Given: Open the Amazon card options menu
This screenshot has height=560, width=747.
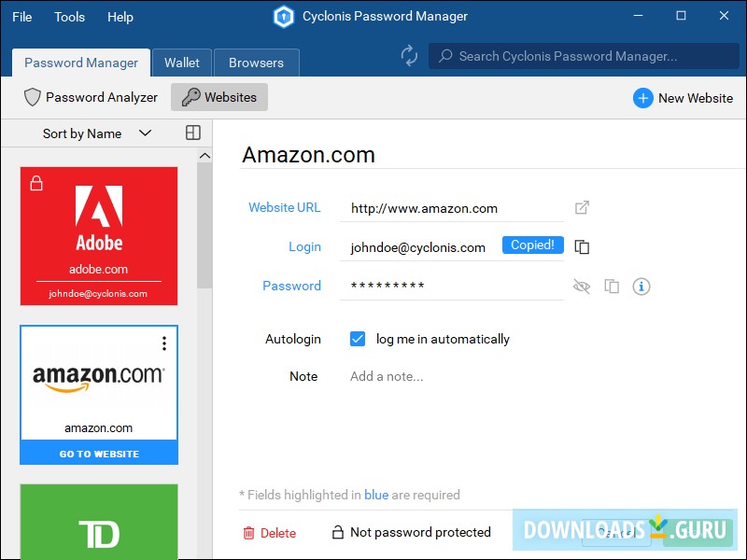Looking at the screenshot, I should point(164,343).
